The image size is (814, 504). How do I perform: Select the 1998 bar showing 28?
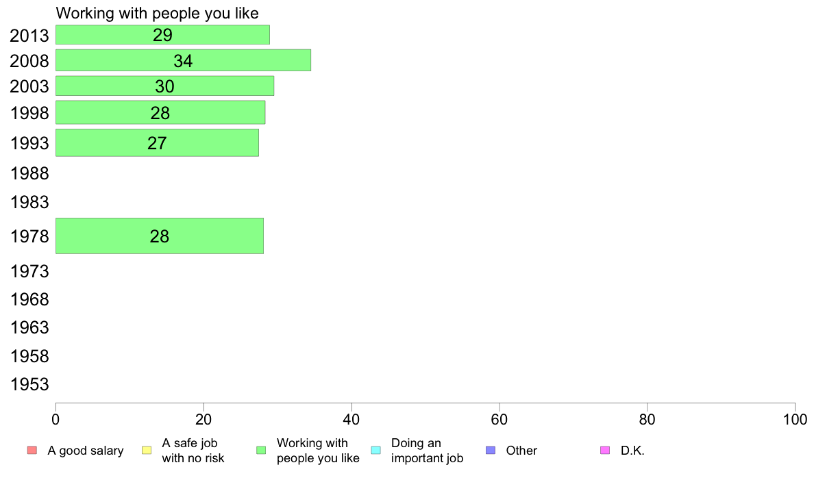[160, 112]
